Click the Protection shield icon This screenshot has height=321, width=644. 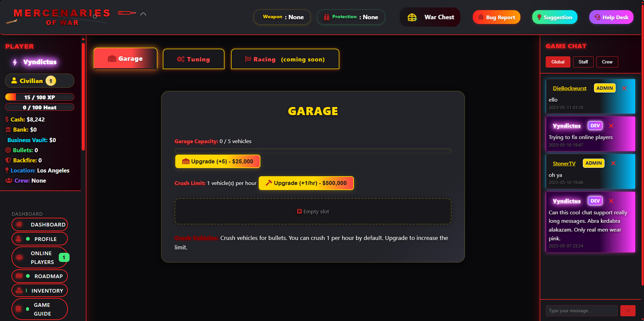(x=326, y=17)
